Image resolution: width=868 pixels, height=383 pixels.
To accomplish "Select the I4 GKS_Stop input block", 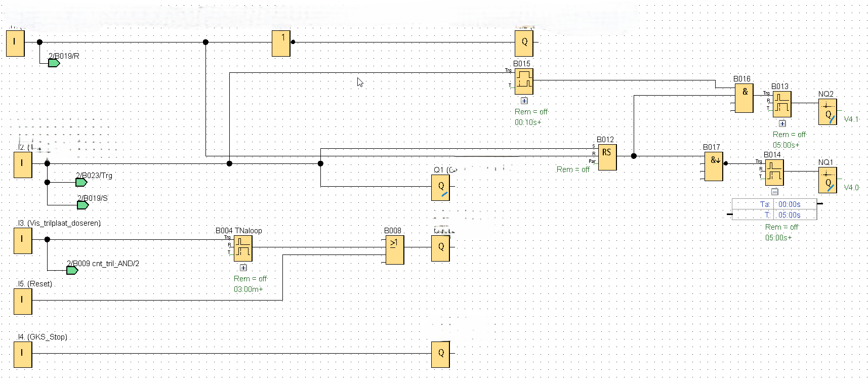I will (x=23, y=355).
